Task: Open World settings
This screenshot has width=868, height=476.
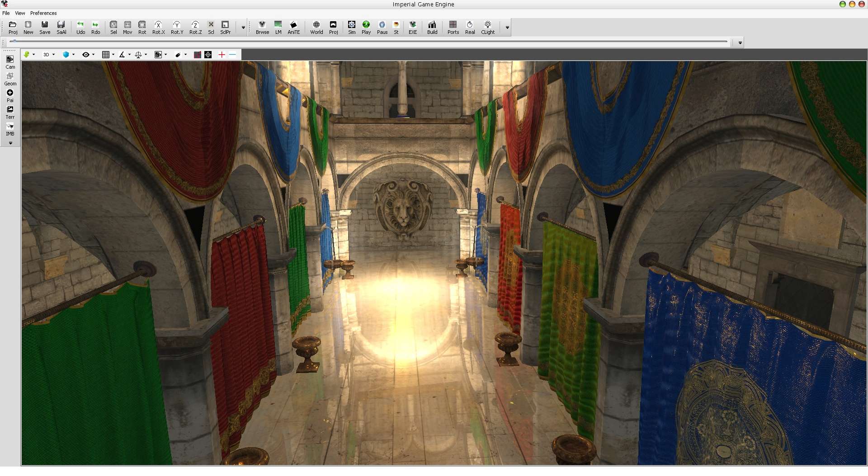Action: (316, 27)
